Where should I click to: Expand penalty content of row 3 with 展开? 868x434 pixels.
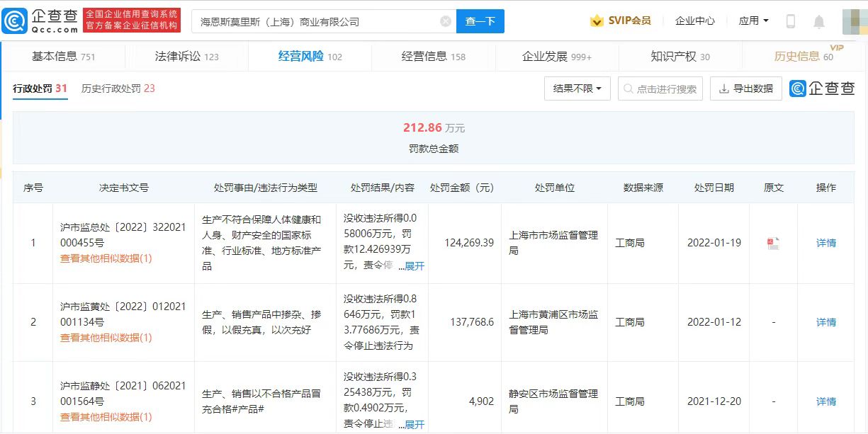pyautogui.click(x=415, y=425)
